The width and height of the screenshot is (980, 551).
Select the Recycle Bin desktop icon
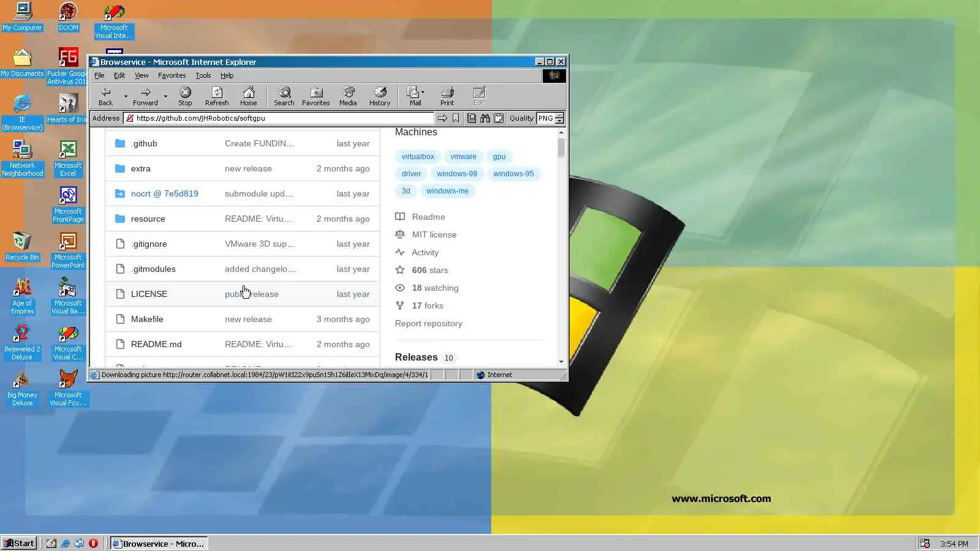click(x=23, y=247)
